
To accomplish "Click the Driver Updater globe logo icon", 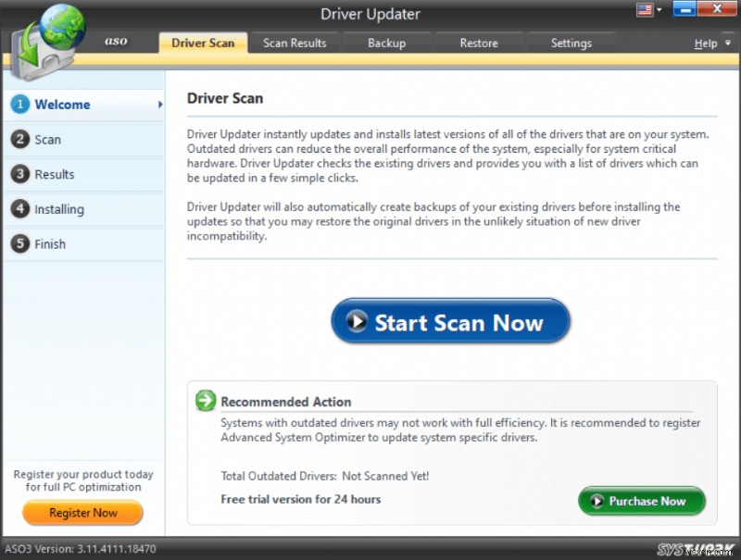I will click(47, 43).
